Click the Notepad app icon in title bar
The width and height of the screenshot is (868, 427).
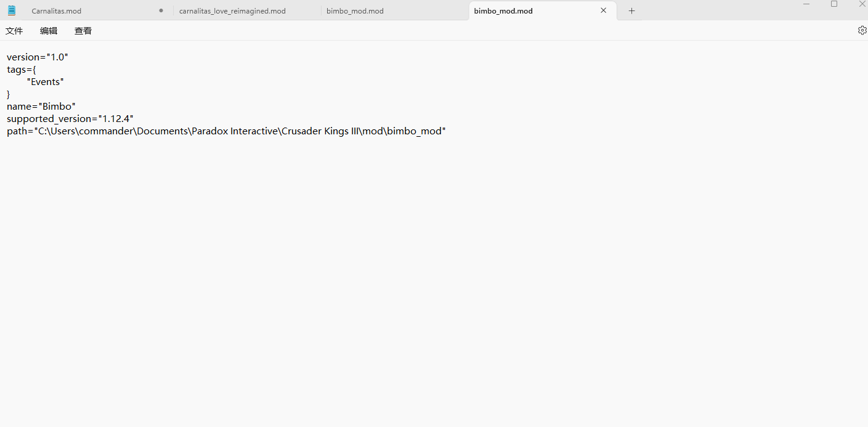point(12,10)
